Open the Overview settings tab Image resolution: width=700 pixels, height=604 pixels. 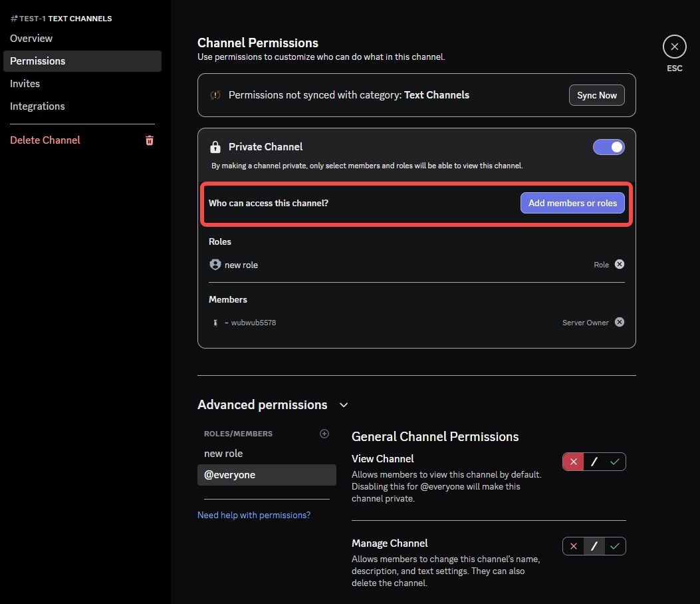tap(82, 39)
